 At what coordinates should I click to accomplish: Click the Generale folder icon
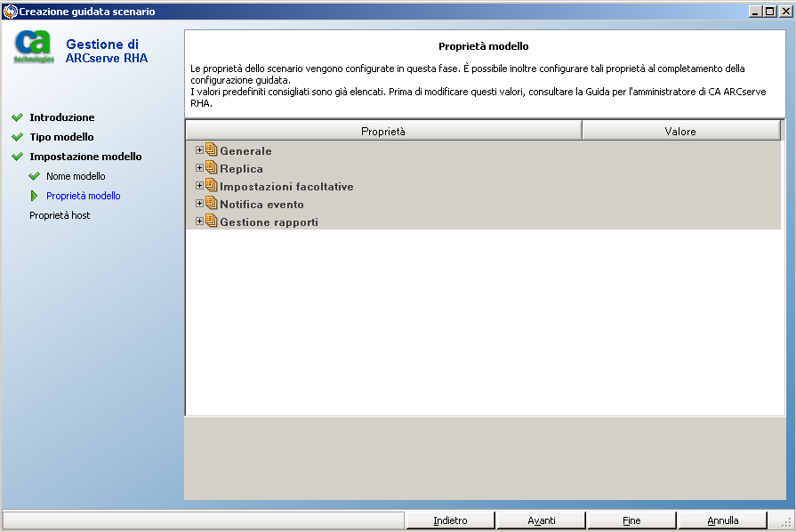[211, 149]
